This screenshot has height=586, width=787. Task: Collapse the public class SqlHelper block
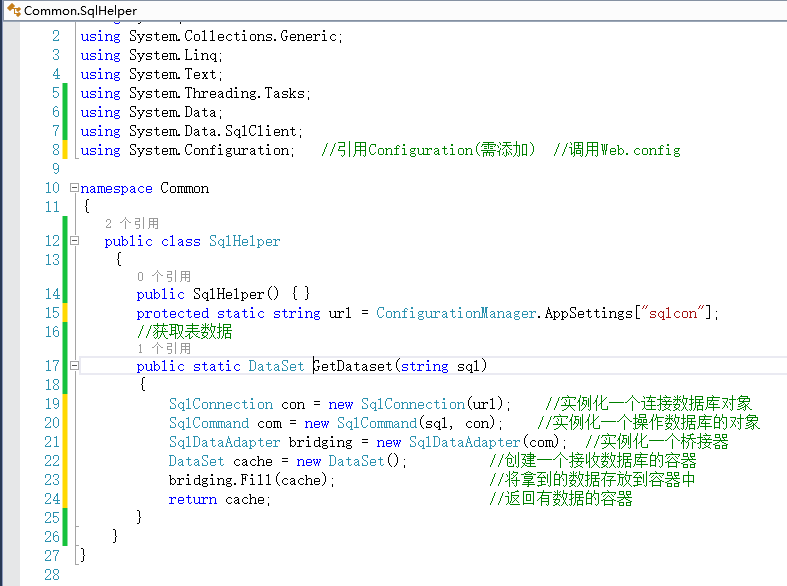pyautogui.click(x=74, y=241)
